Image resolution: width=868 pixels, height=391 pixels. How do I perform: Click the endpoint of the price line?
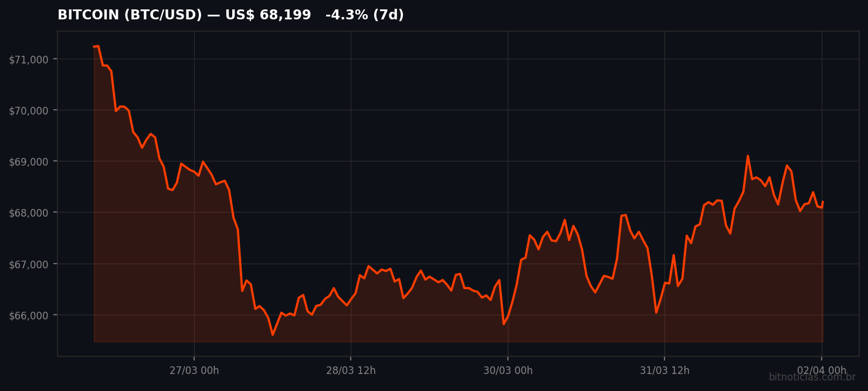[823, 203]
